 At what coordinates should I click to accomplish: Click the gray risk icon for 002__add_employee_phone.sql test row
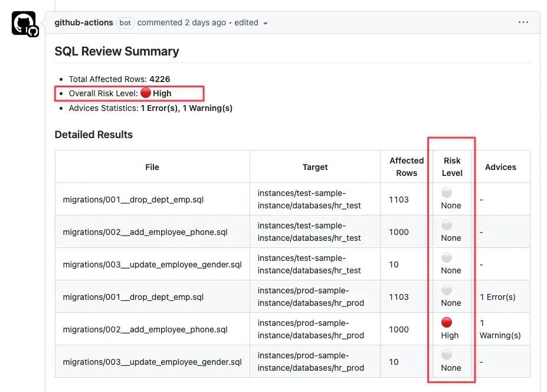[x=447, y=224]
